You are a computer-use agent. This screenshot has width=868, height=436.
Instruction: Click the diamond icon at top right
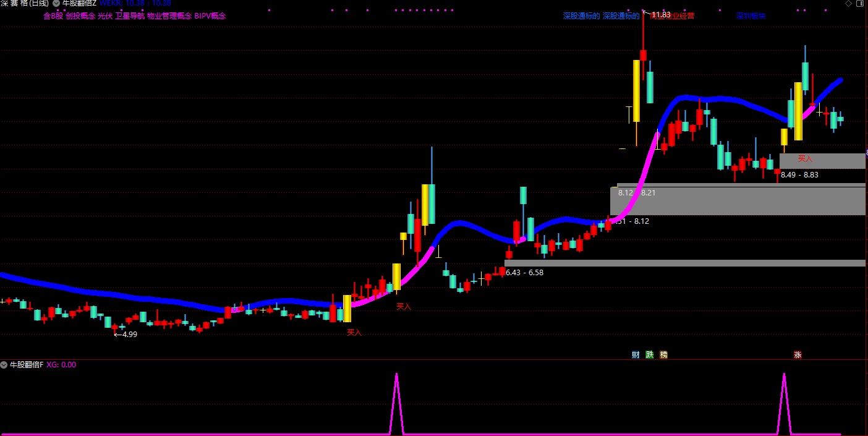[x=848, y=3]
